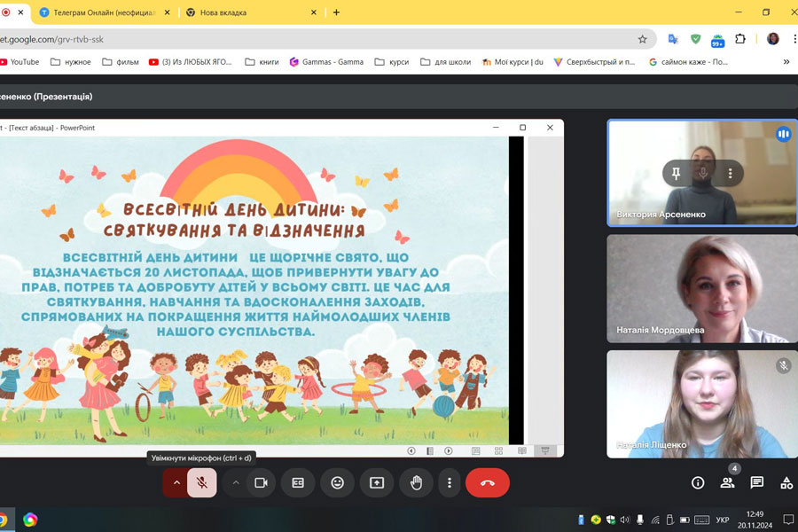798x532 pixels.
Task: Expand audio settings arrow beside microphone
Action: (176, 482)
